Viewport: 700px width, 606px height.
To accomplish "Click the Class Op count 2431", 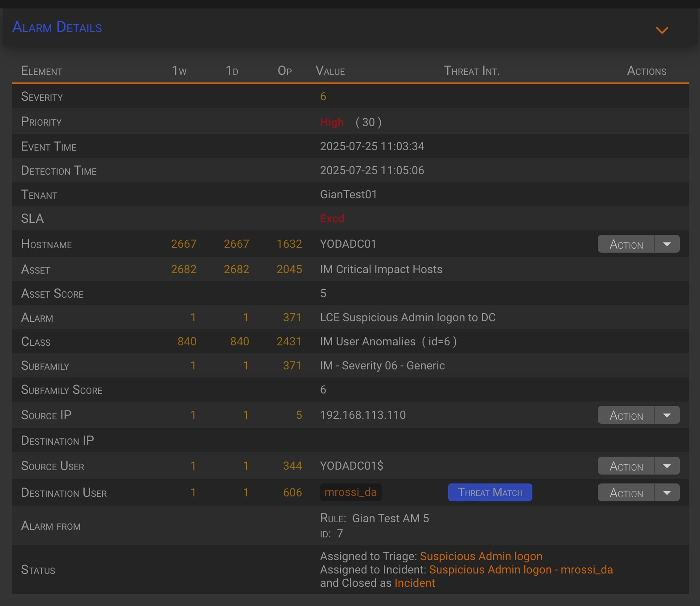I will pos(289,341).
